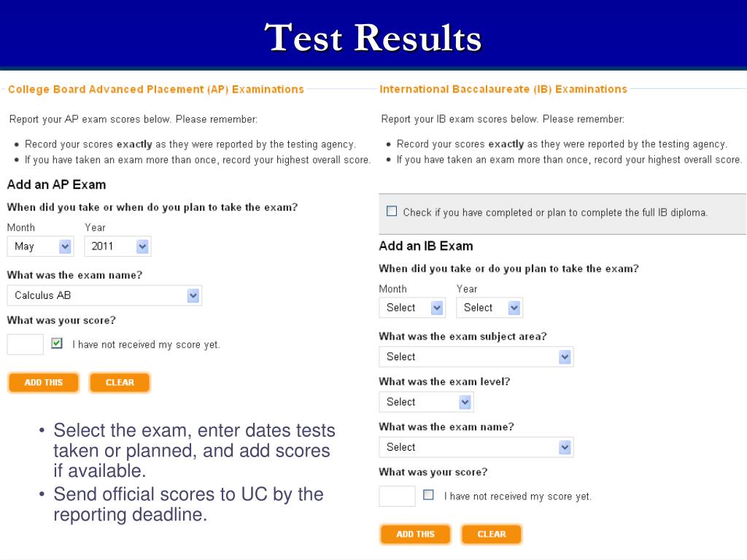Click the IB section CLEAR button
Screen dimensions: 747x560
click(491, 534)
